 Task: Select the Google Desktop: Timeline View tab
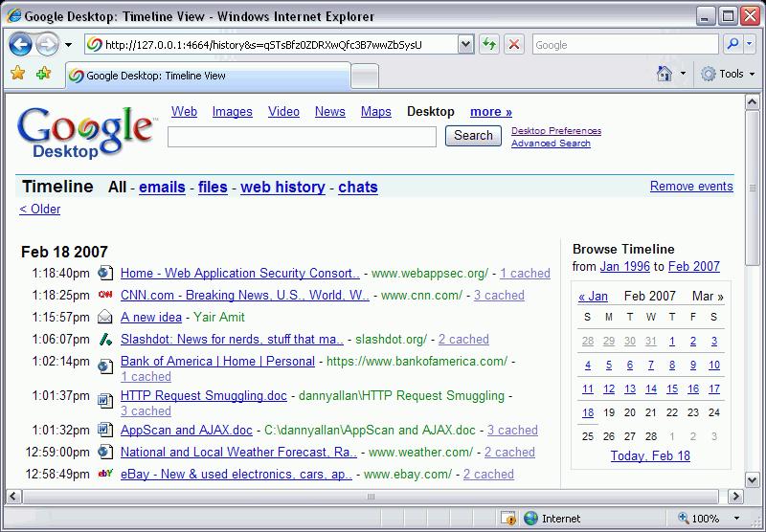tap(208, 76)
